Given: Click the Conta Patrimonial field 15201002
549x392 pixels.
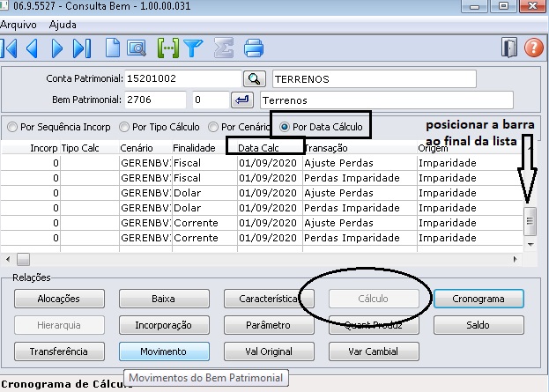Looking at the screenshot, I should [182, 78].
